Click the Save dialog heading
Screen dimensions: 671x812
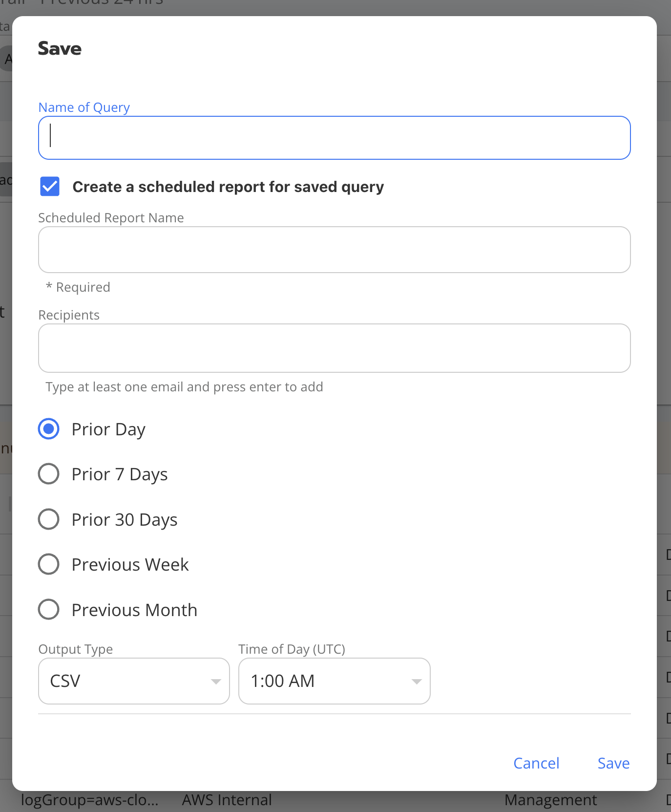coord(60,48)
